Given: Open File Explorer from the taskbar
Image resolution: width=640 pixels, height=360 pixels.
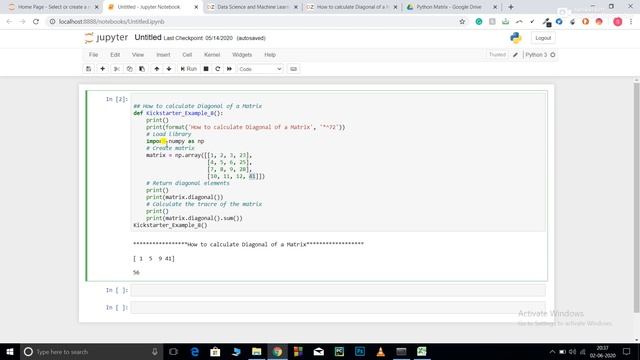Looking at the screenshot, I should tap(256, 351).
